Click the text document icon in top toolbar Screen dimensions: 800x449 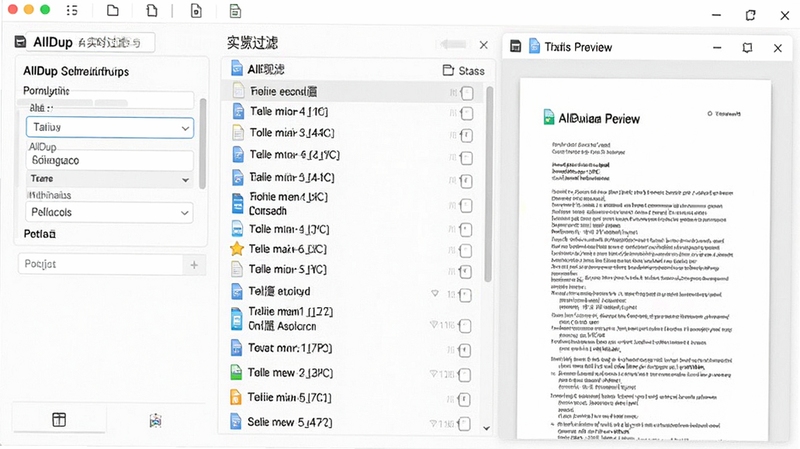pyautogui.click(x=235, y=11)
